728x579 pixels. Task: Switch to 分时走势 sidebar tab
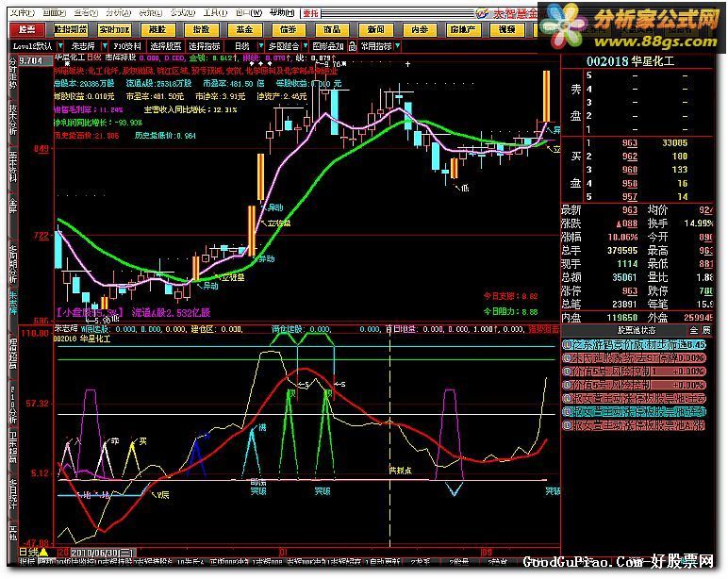(x=12, y=72)
